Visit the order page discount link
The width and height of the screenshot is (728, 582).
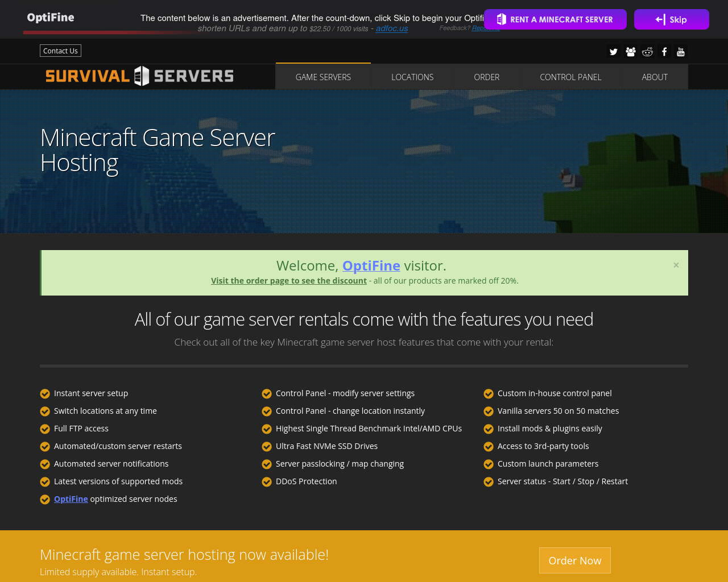pyautogui.click(x=289, y=281)
